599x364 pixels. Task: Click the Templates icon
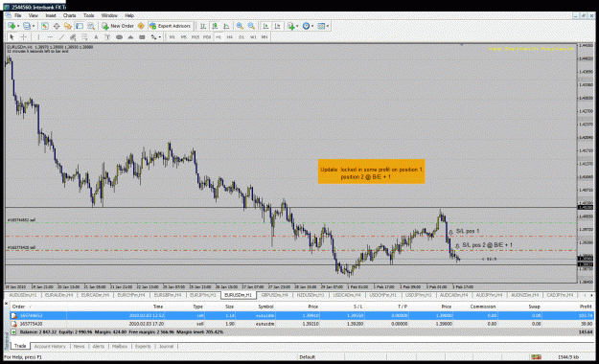point(321,26)
